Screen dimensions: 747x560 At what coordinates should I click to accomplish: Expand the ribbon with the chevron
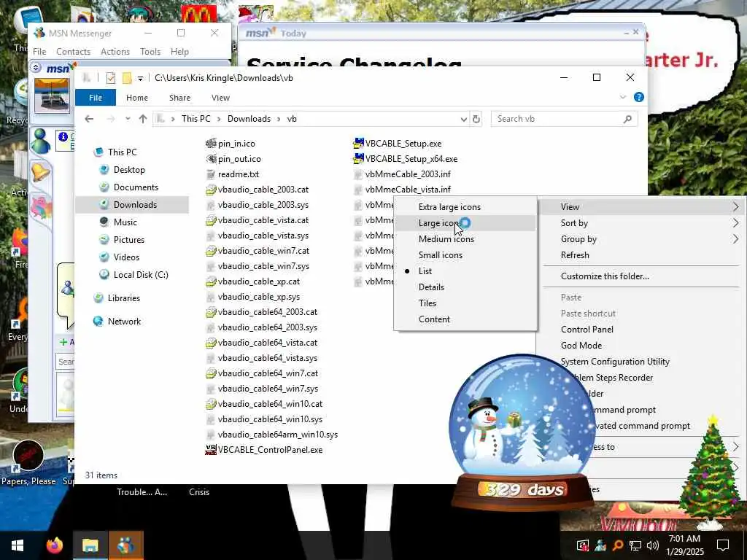click(623, 97)
